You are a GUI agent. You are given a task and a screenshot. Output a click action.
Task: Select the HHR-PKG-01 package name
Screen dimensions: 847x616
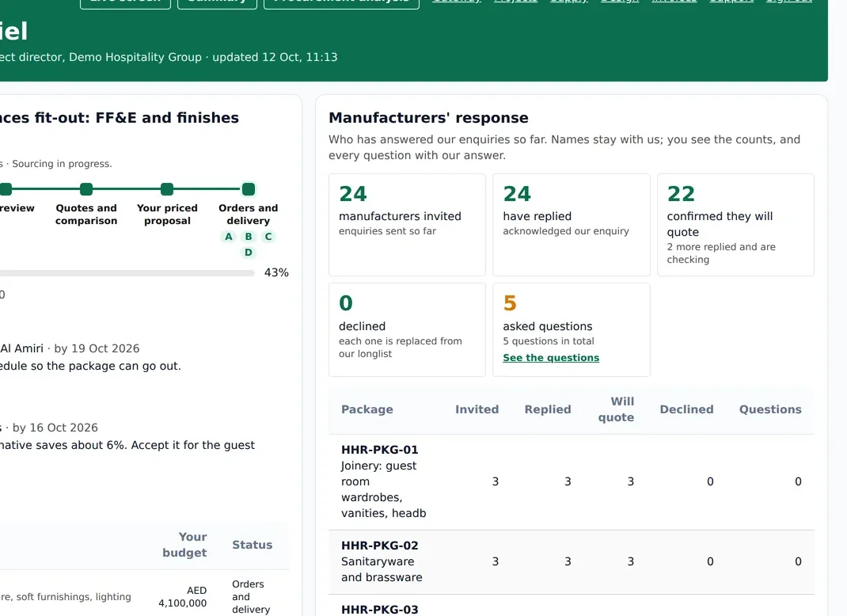[380, 450]
